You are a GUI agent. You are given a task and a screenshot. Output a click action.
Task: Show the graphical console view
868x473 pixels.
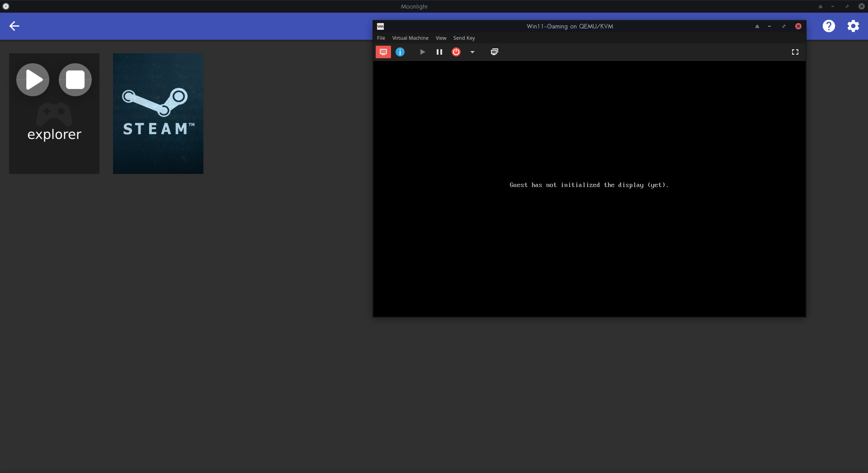(383, 52)
